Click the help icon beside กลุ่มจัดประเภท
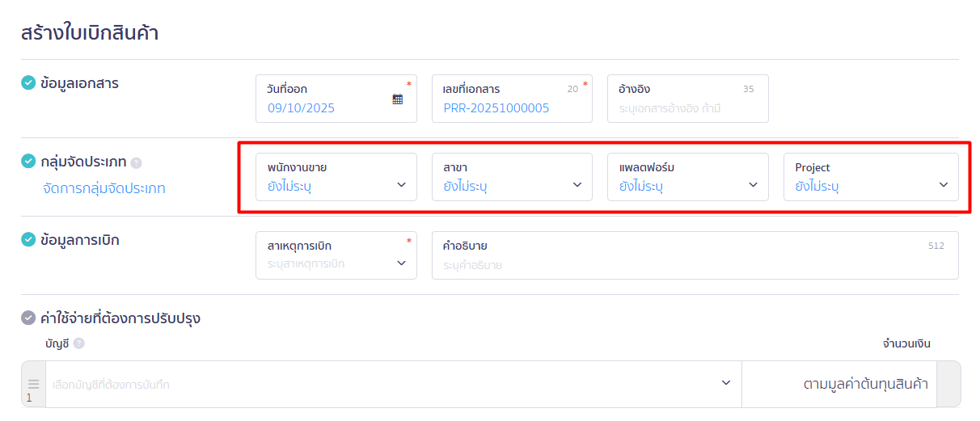The image size is (980, 421). (x=136, y=162)
